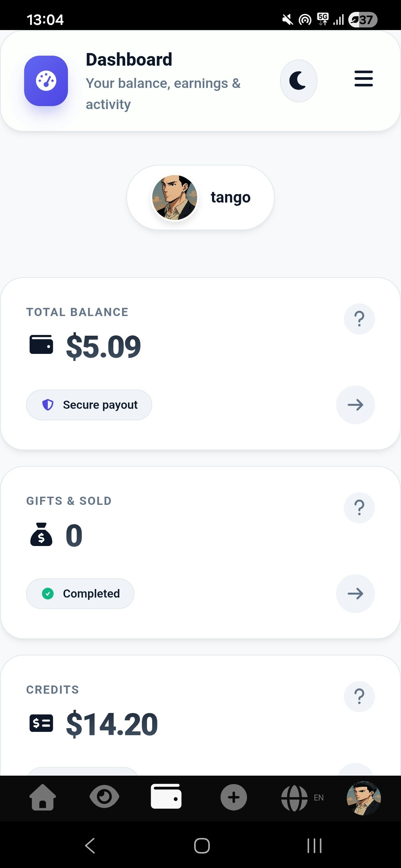Click the Dashboard gauge icon at top left
Screen dimensions: 401x868
click(46, 81)
